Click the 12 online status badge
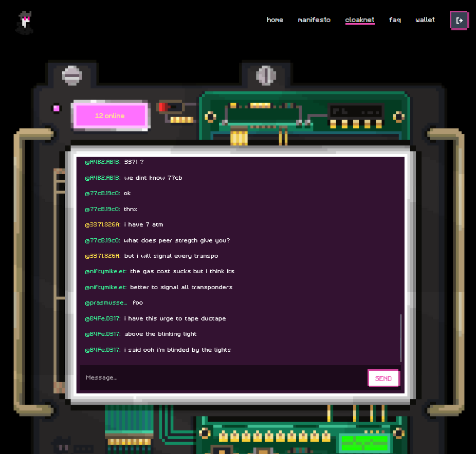The image size is (476, 454). point(109,116)
